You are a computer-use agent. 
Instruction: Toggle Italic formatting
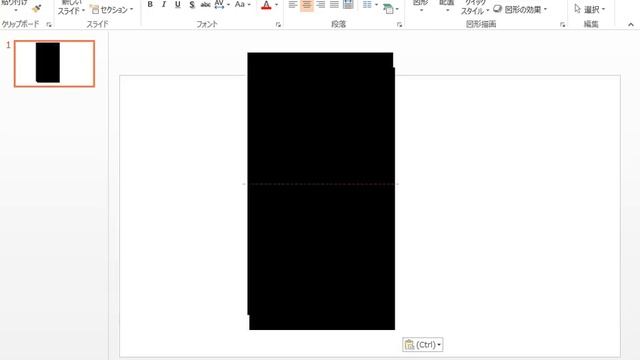pos(164,4)
